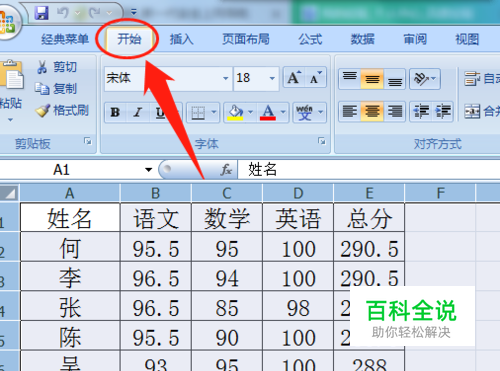Click the font size box showing 18
The image size is (500, 371).
[x=251, y=78]
